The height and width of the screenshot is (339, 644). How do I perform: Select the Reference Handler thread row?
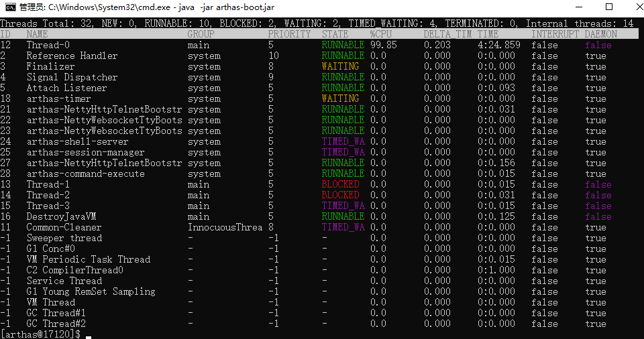pyautogui.click(x=72, y=56)
